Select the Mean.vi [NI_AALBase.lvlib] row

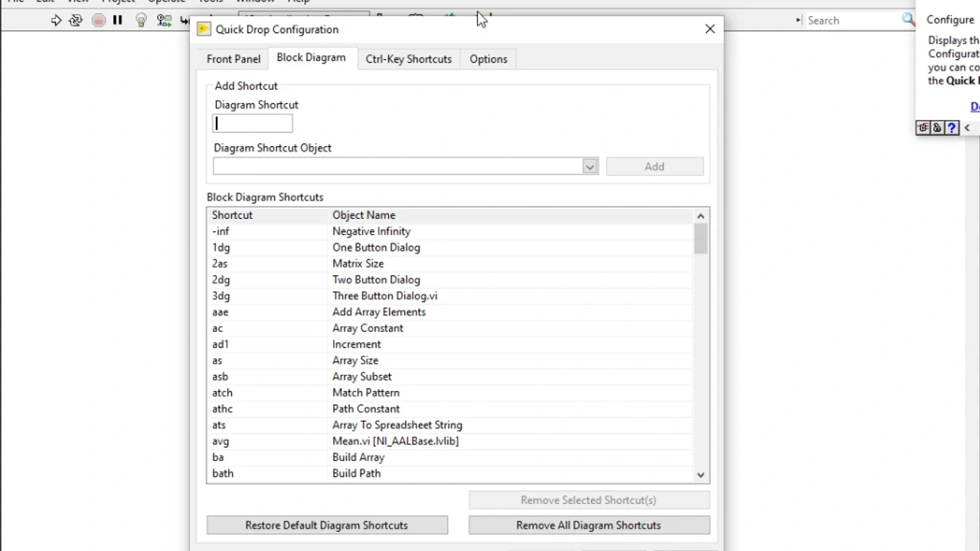click(450, 441)
